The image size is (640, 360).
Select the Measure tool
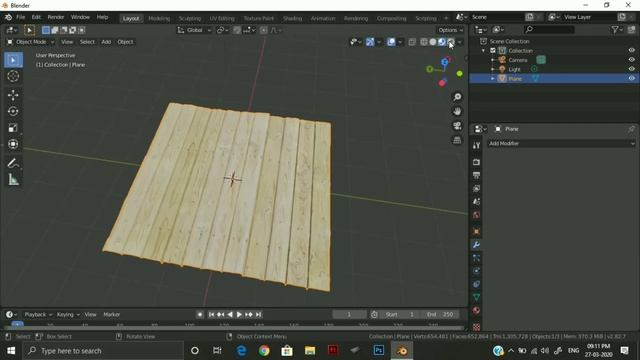tap(13, 180)
